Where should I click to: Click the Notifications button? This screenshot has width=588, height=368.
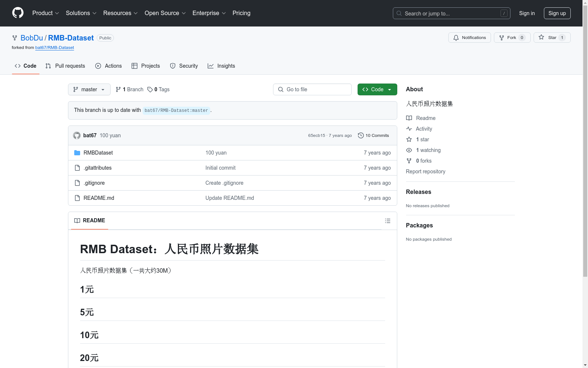(x=470, y=38)
